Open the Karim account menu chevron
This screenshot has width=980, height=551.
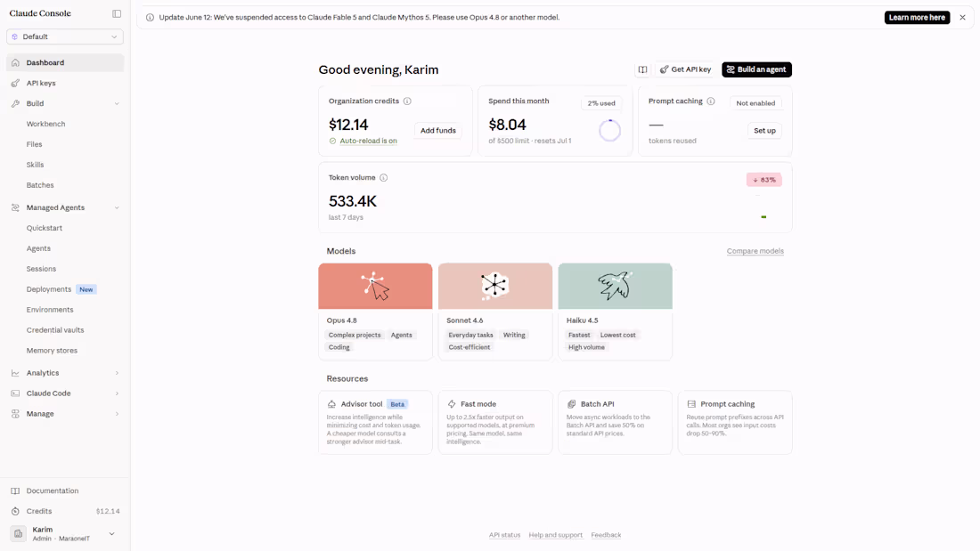tap(112, 534)
